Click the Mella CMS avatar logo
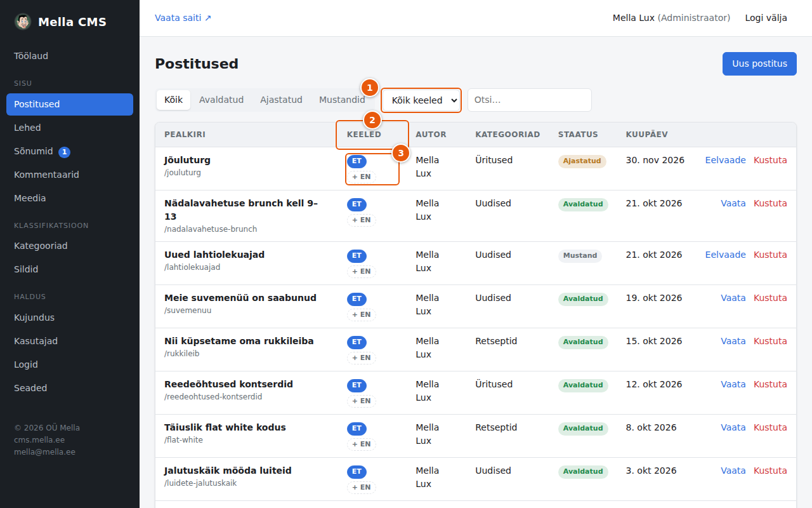Screen dimensions: 812x508 [x=23, y=22]
